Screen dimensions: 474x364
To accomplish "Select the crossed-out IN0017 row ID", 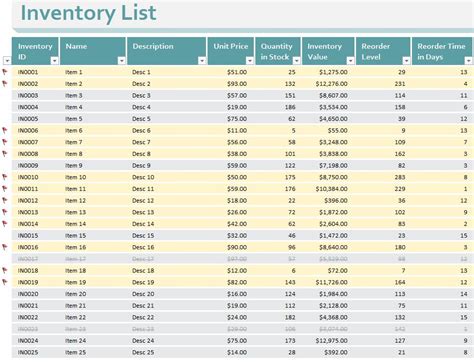I will coord(28,259).
